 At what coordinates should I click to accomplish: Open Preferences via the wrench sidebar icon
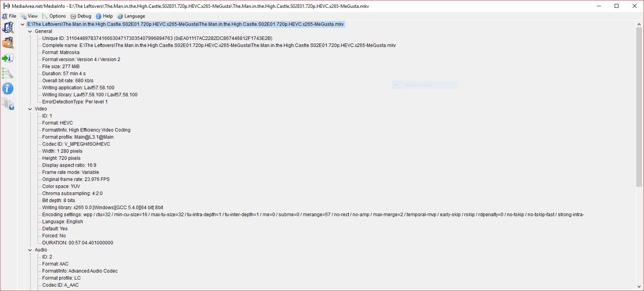click(8, 73)
